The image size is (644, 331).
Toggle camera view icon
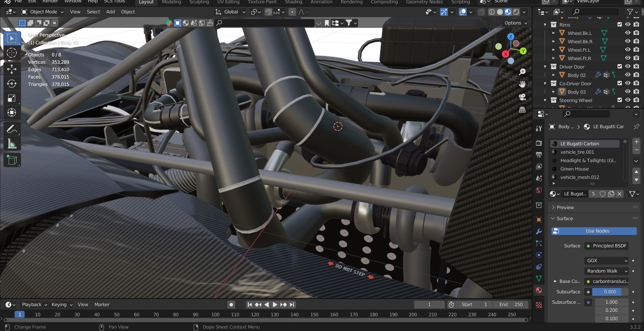(522, 97)
